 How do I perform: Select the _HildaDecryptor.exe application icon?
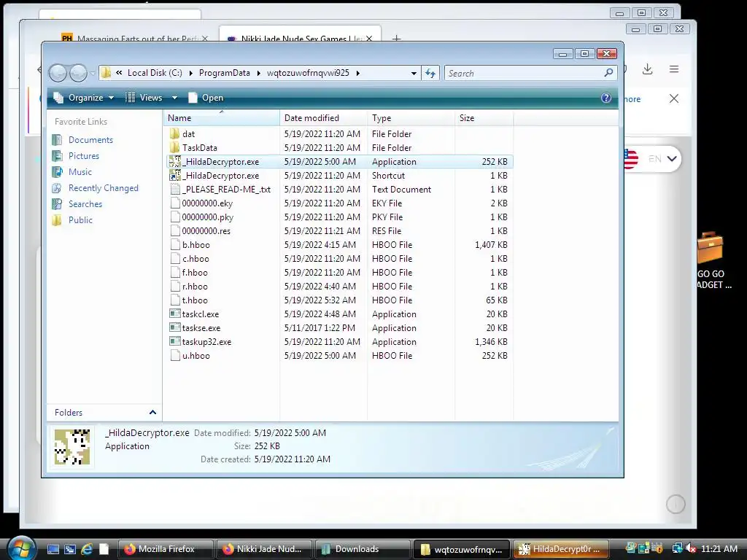point(175,161)
